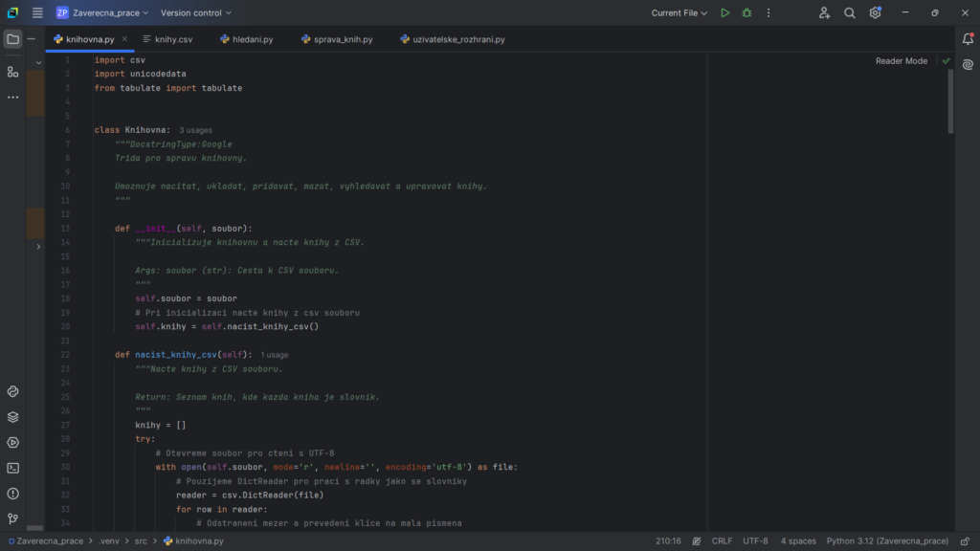Image resolution: width=980 pixels, height=551 pixels.
Task: Click Zaverecna_prace breadcrumb
Action: point(46,541)
